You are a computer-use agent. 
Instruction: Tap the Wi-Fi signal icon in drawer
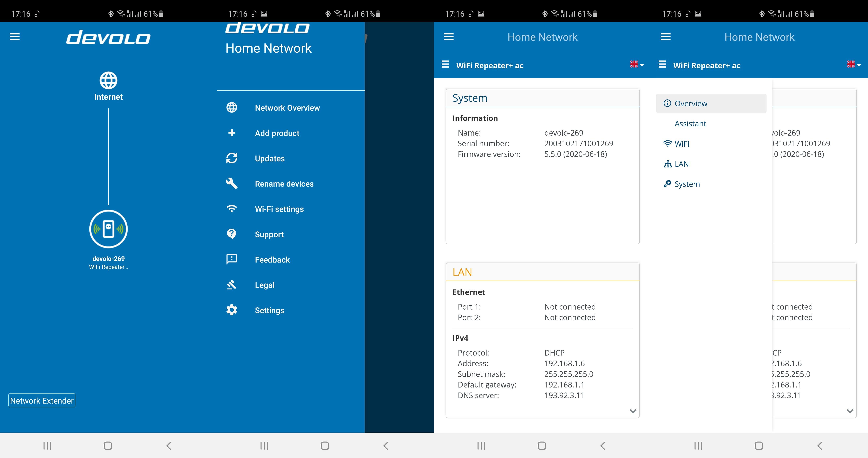(x=231, y=209)
